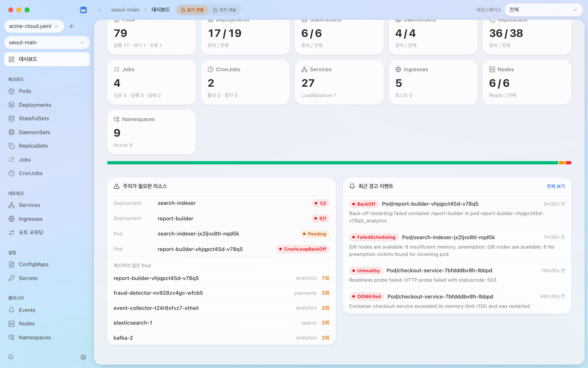Click the red segment of health bar

tap(568, 163)
